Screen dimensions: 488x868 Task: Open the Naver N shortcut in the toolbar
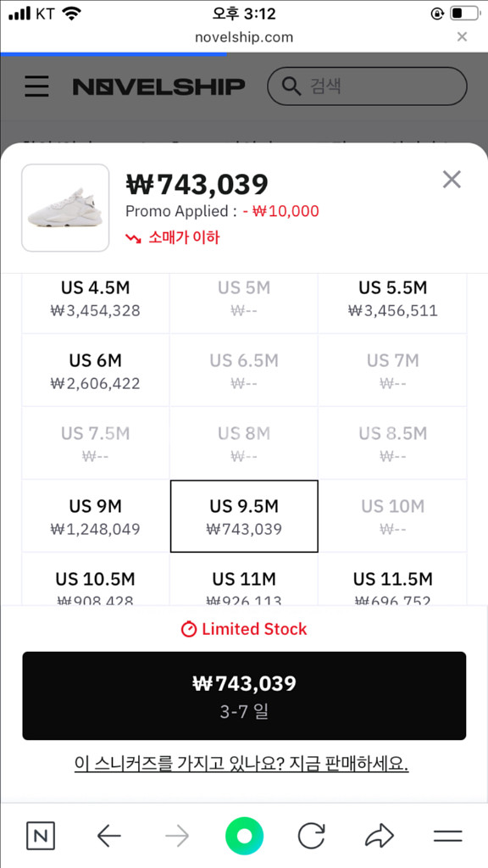tap(41, 836)
